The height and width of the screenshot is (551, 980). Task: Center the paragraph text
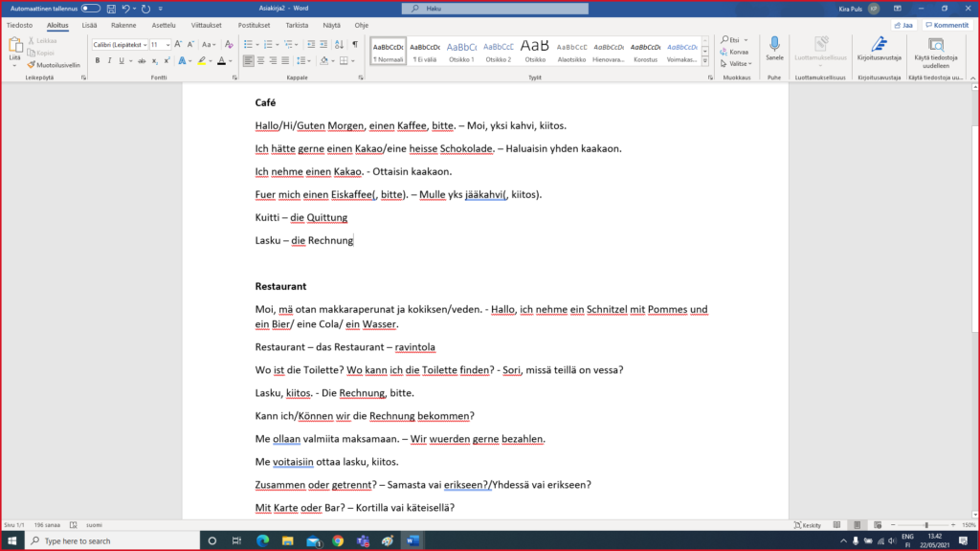[x=260, y=61]
